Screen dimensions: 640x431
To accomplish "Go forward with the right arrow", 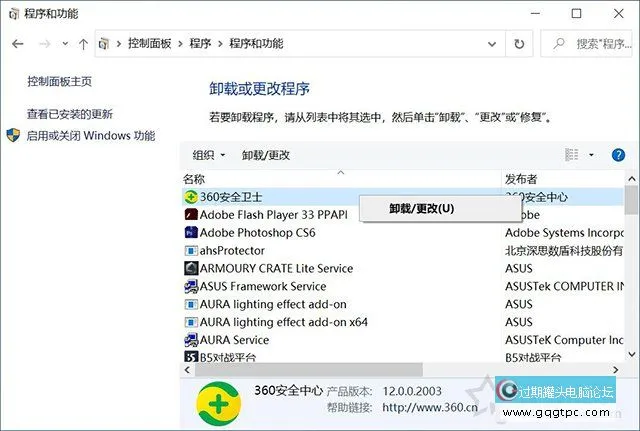I will pyautogui.click(x=44, y=44).
